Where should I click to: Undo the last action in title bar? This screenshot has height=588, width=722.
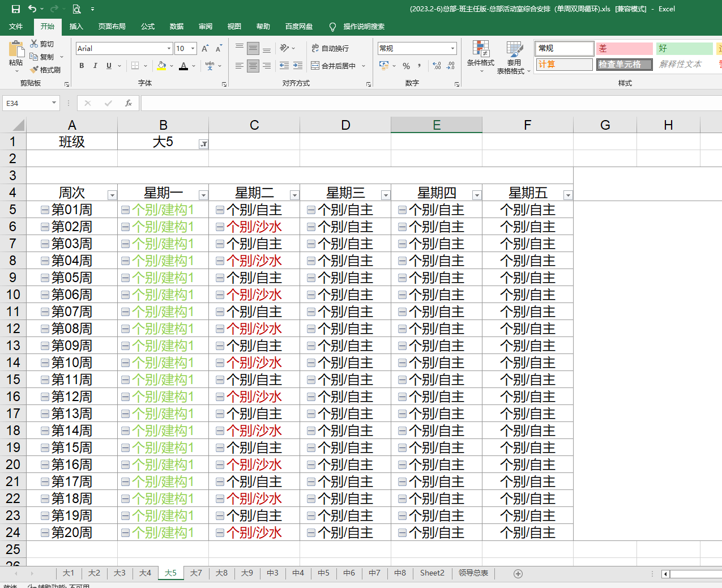(x=32, y=9)
